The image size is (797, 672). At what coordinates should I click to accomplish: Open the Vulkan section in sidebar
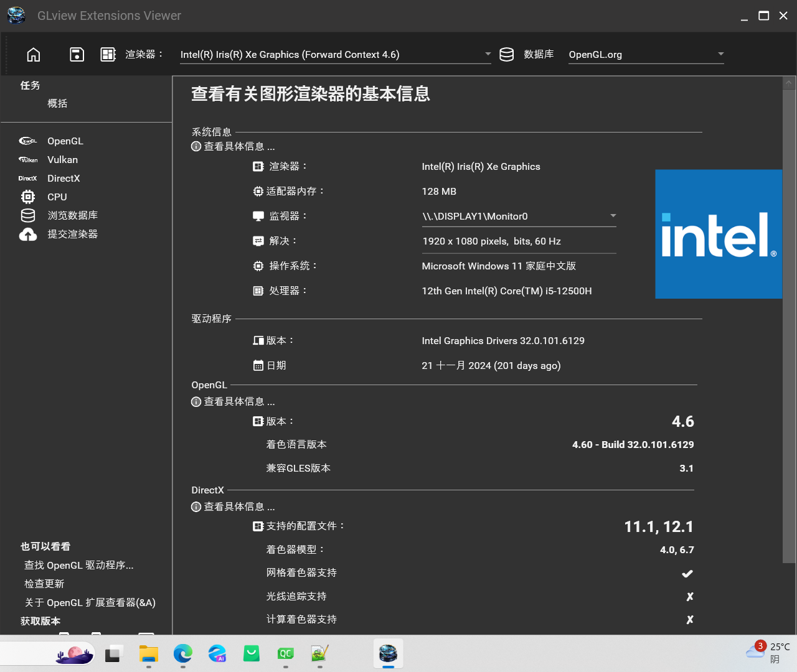[x=62, y=160]
